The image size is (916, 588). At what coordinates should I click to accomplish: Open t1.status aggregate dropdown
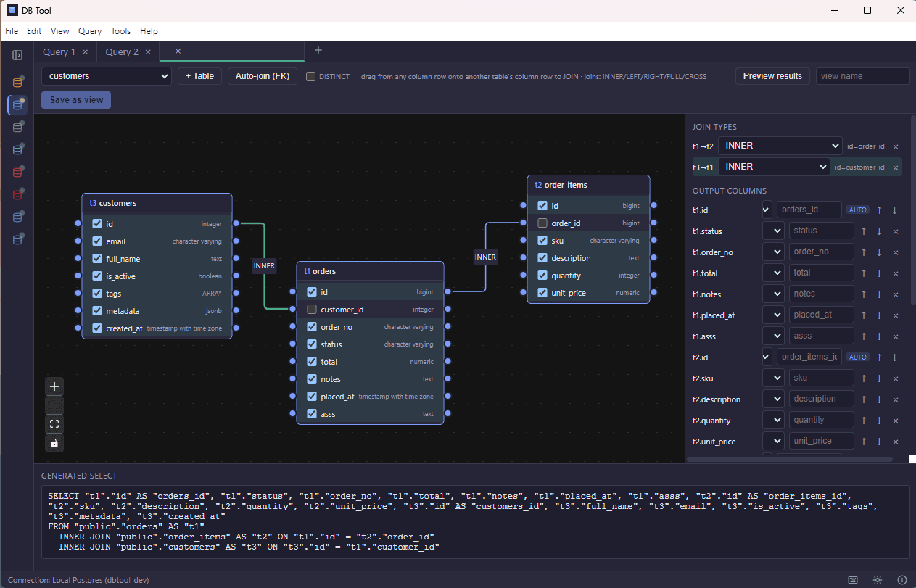[x=774, y=231]
